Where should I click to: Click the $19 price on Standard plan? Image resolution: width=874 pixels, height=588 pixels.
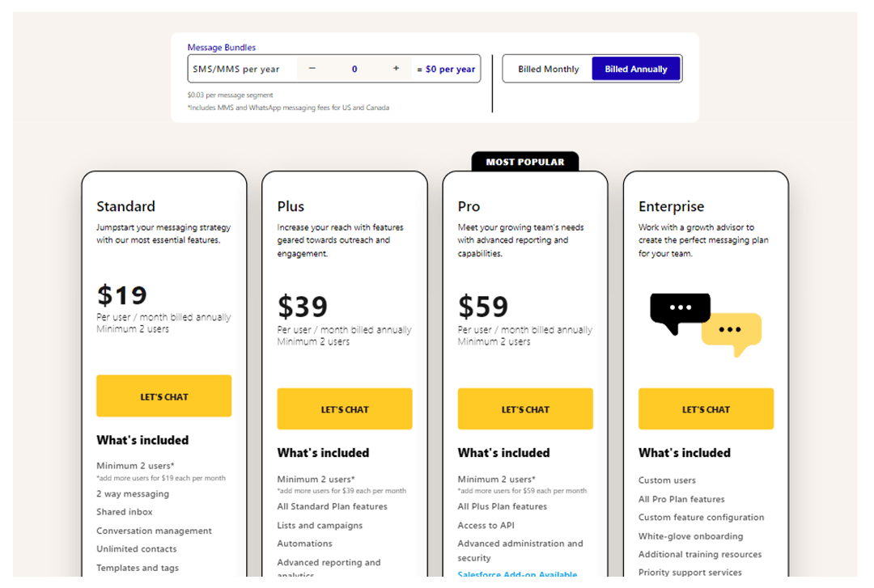click(x=122, y=295)
